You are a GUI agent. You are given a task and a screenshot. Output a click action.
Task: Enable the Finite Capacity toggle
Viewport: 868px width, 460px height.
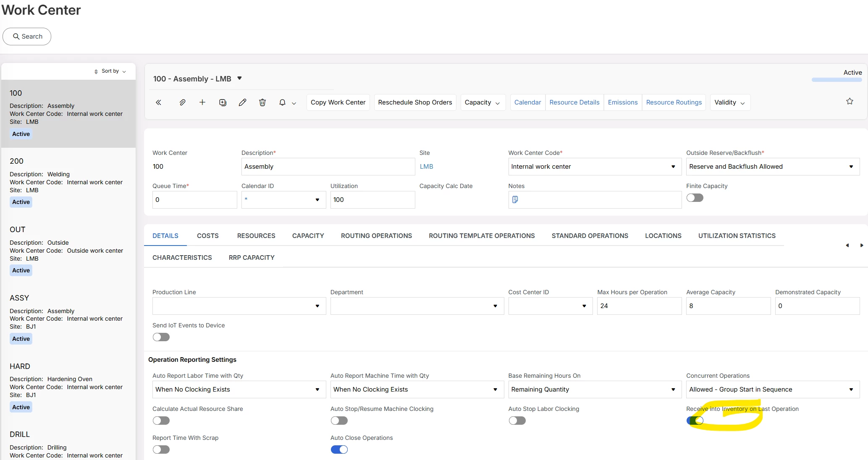tap(695, 198)
